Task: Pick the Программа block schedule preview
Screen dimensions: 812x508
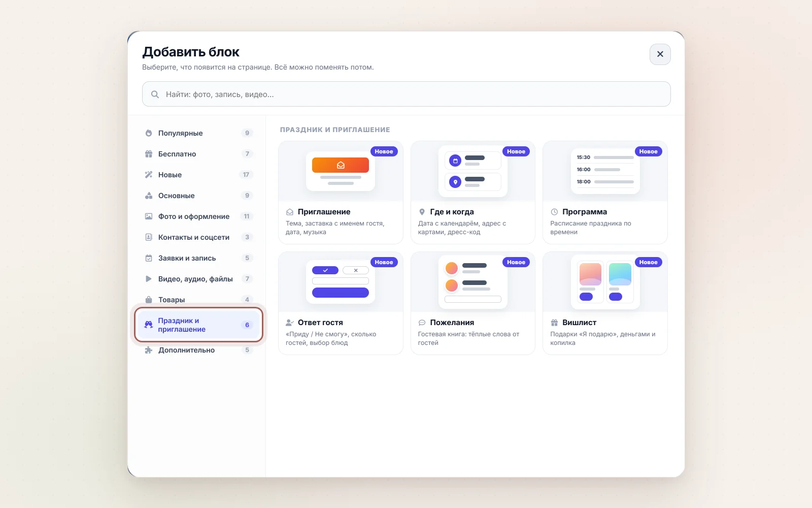Action: 605,172
